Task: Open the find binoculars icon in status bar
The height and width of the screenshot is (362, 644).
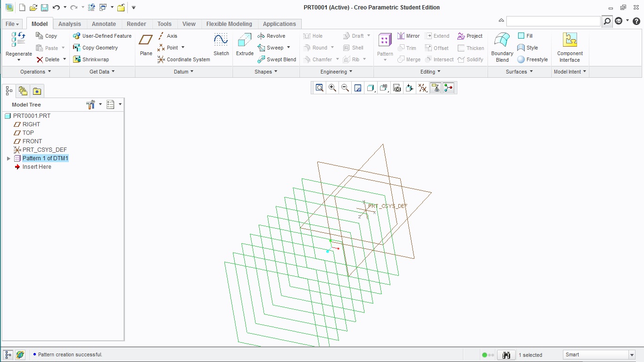Action: (x=506, y=355)
